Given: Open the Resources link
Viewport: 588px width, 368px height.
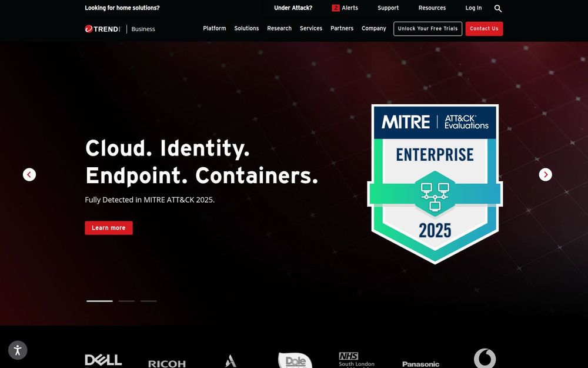Looking at the screenshot, I should (x=432, y=8).
